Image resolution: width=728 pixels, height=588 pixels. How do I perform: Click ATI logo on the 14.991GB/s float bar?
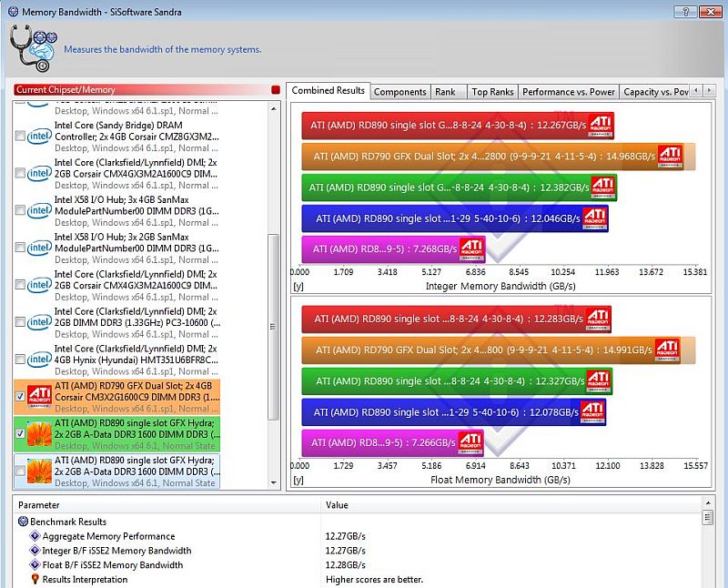pyautogui.click(x=667, y=350)
